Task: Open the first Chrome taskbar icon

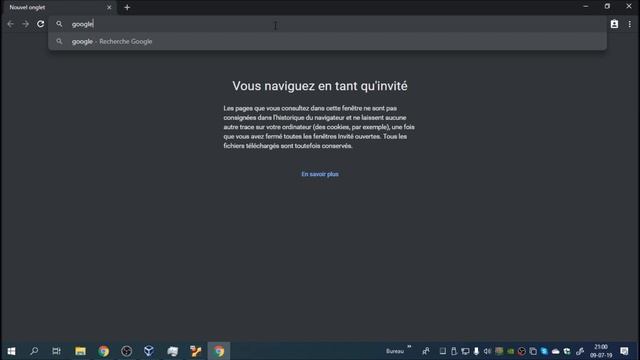Action: click(103, 351)
